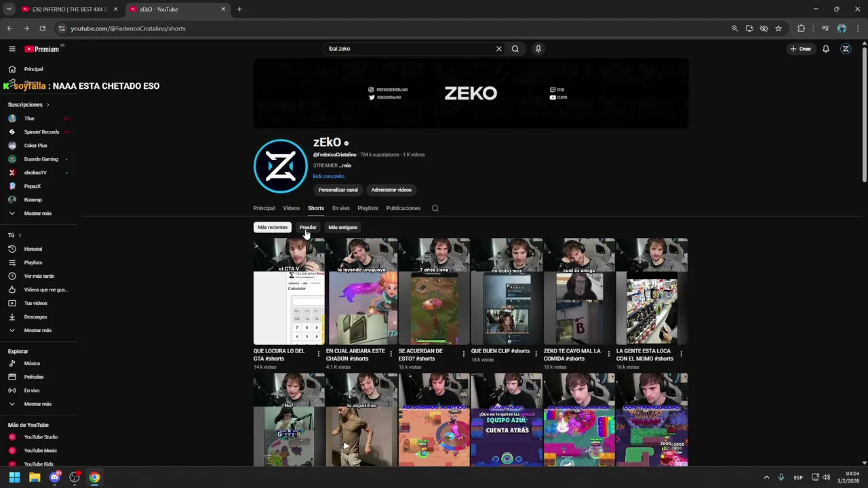This screenshot has height=488, width=868.
Task: Open options for LA GENTE ESTA LOCA short
Action: tap(682, 354)
